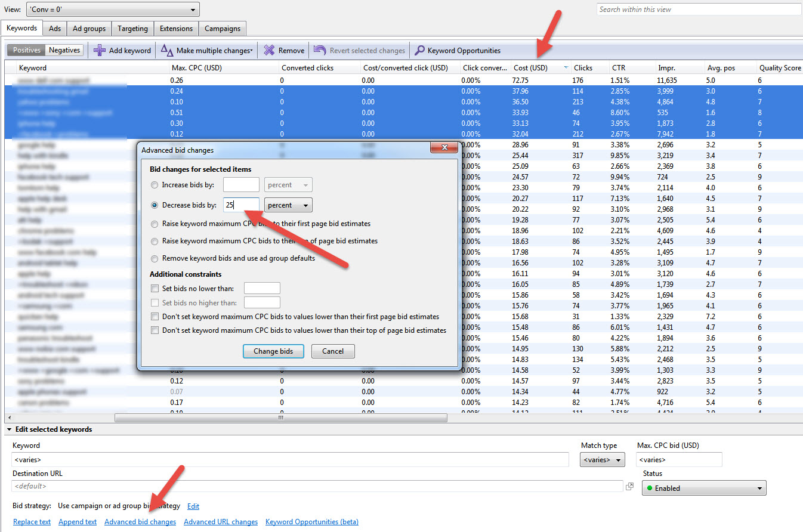The height and width of the screenshot is (532, 803).
Task: Click the Advanced URL changes link
Action: pyautogui.click(x=221, y=522)
